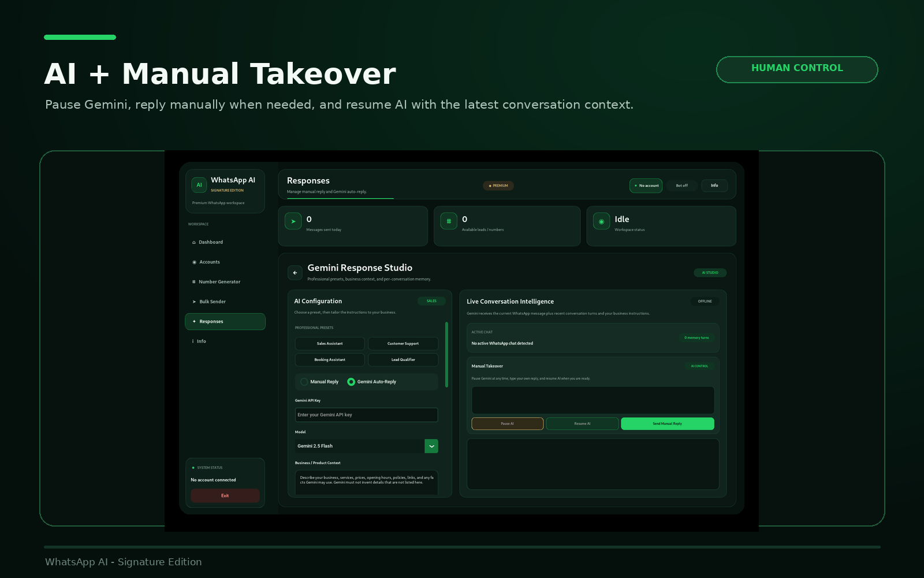Click the 'Messages sent today' label
Screen dimensions: 924x578
[x=324, y=229]
